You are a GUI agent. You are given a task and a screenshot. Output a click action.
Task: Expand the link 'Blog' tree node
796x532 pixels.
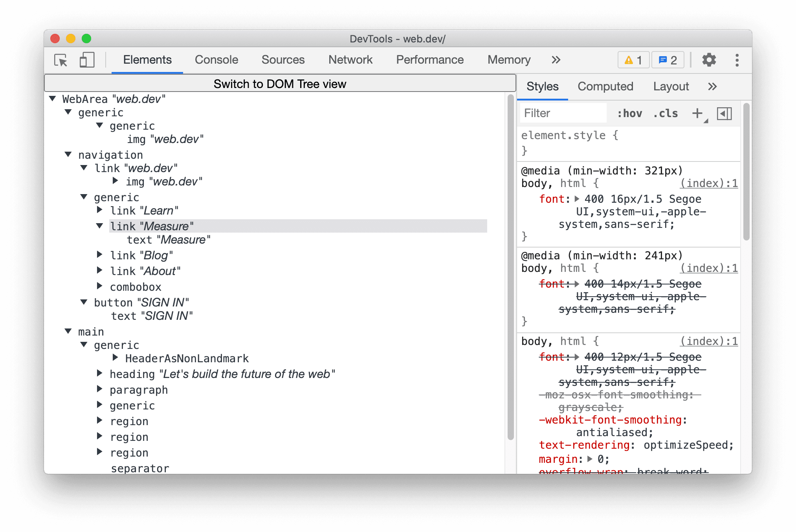tap(102, 255)
